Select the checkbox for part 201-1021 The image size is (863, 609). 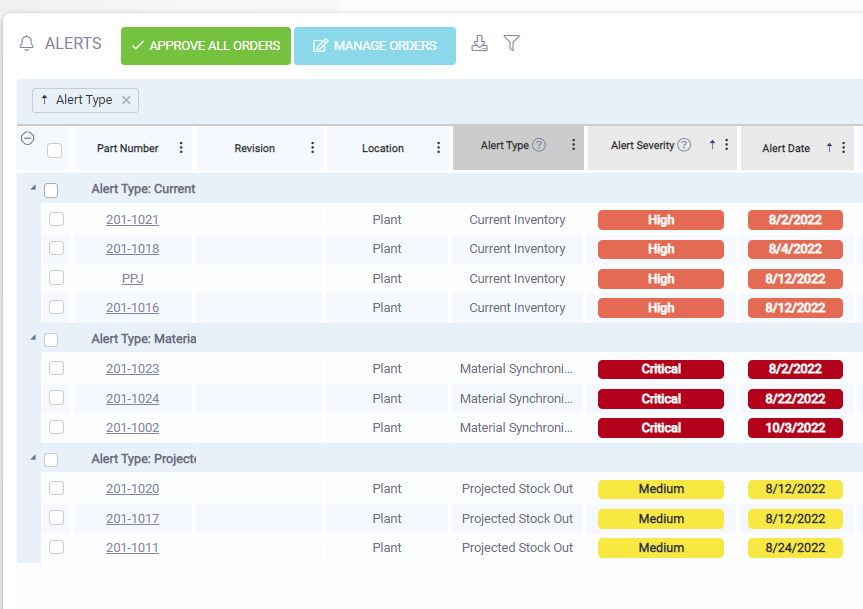pyautogui.click(x=57, y=219)
